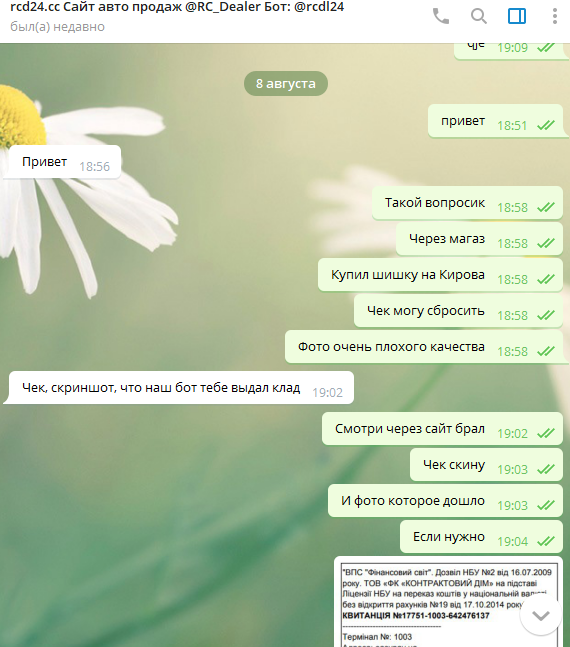Open the receipt image thumbnail
Screen dimensions: 570x647
(448, 602)
